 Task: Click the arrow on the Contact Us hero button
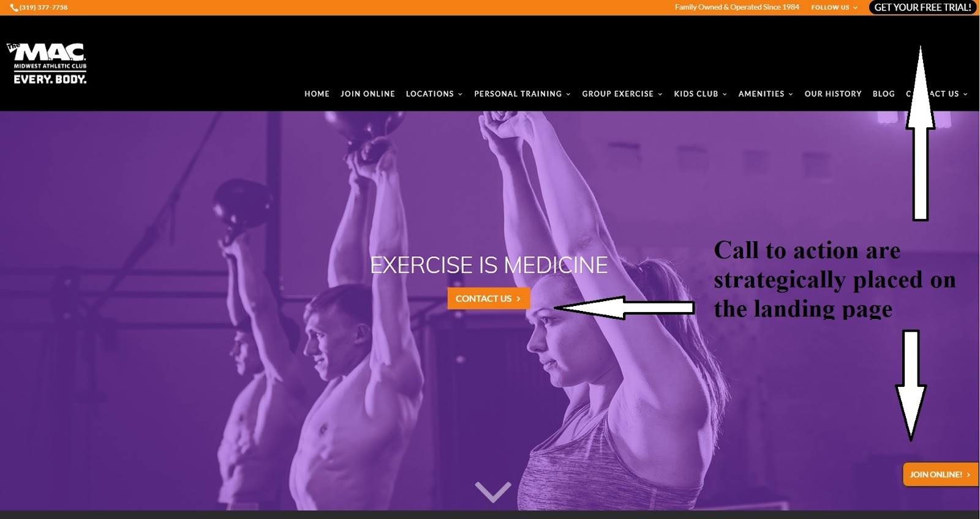click(519, 299)
